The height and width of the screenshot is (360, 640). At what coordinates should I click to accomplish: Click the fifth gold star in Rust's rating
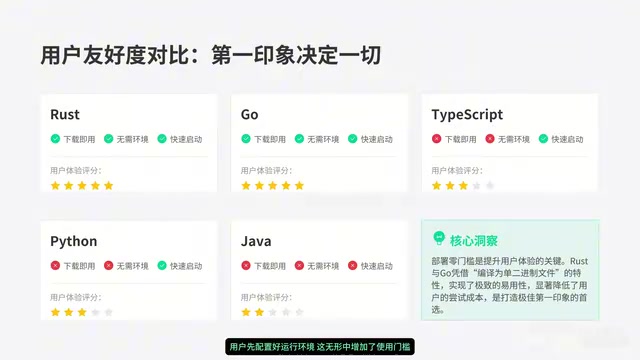coord(109,186)
